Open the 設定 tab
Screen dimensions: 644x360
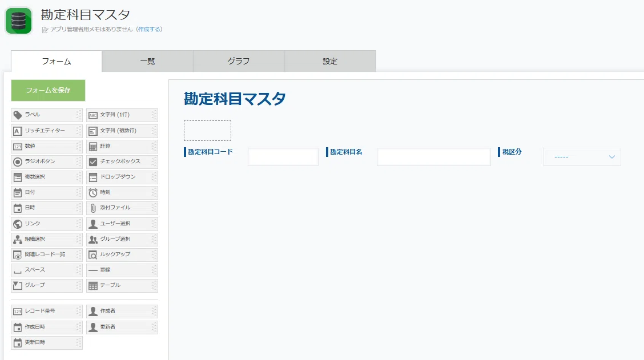click(330, 61)
